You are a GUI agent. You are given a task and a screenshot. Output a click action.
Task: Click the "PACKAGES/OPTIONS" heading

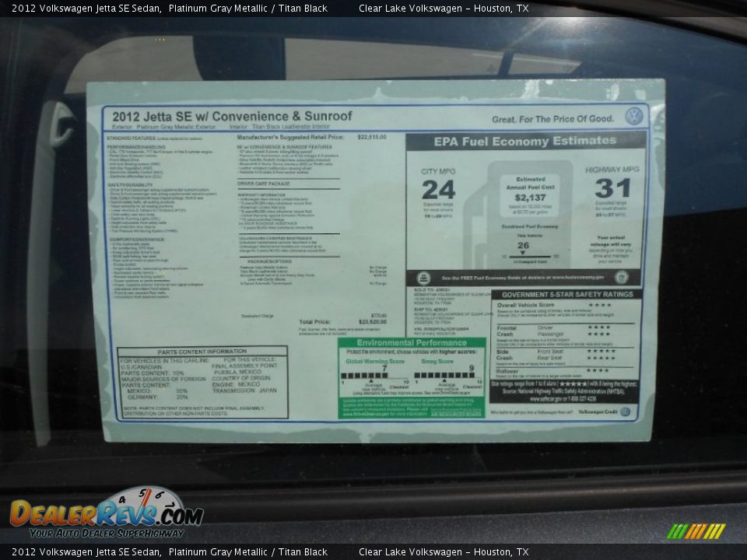270,261
